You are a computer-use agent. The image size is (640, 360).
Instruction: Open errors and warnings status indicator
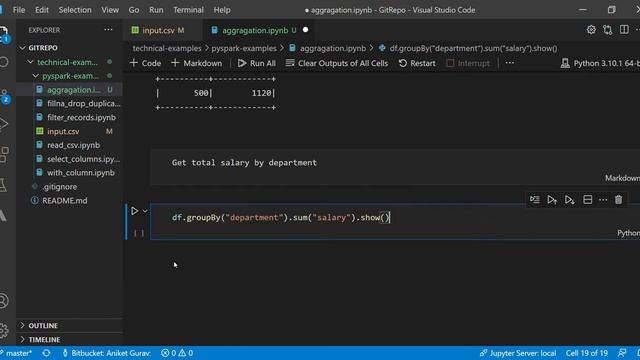[177, 353]
